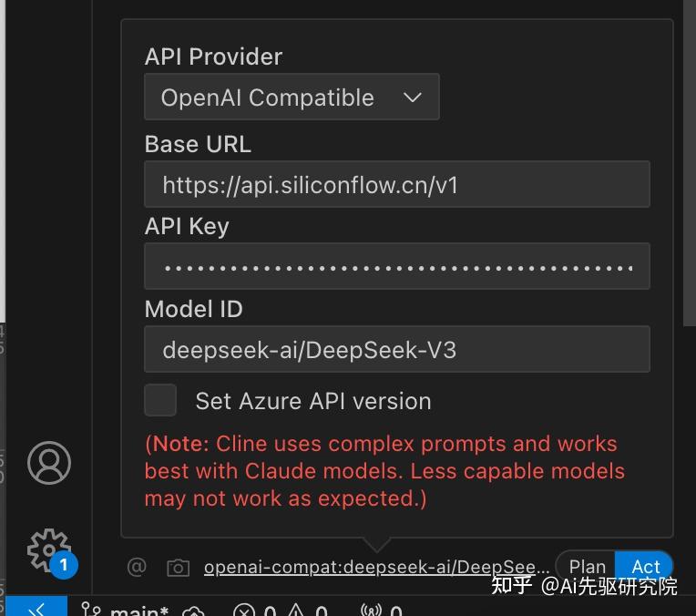Focus the API Key field

click(396, 267)
